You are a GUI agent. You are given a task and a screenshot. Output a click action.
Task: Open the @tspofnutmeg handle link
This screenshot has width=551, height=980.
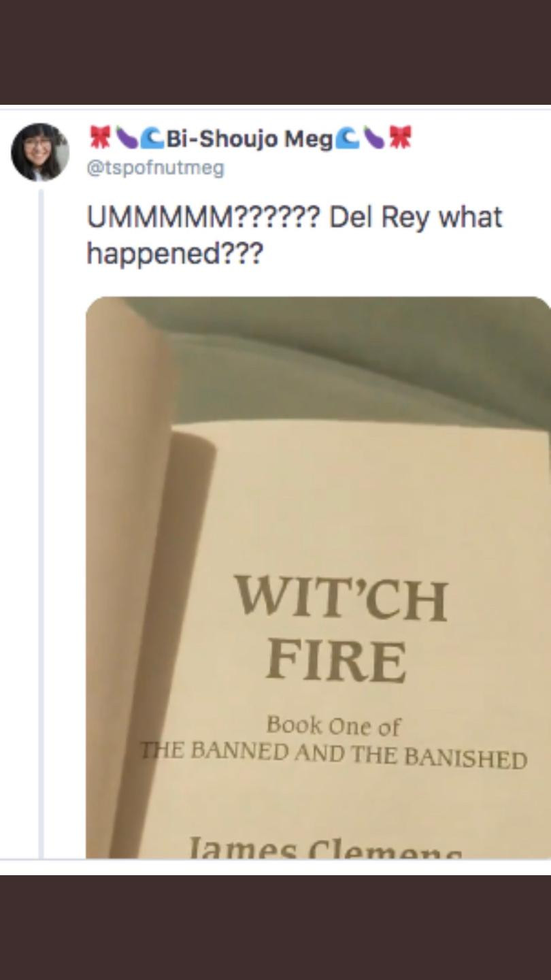pos(155,167)
